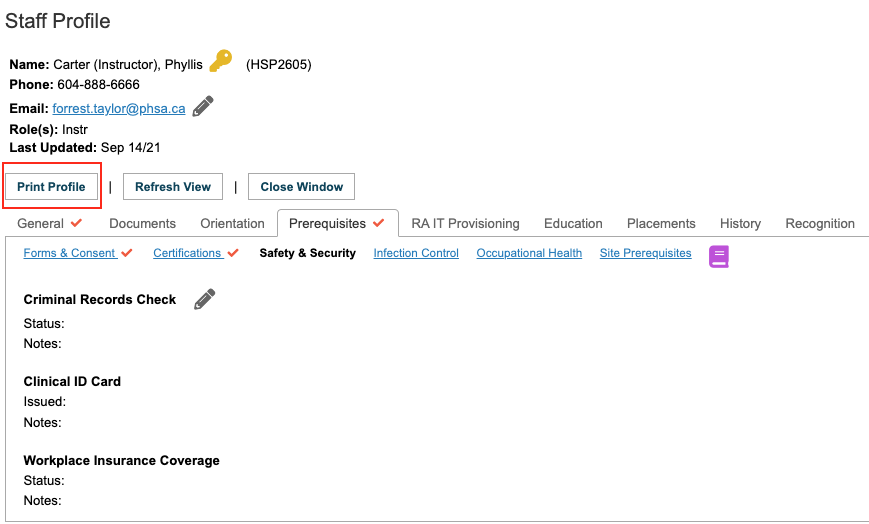The height and width of the screenshot is (524, 869).
Task: Go to Infection Control link
Action: point(416,253)
